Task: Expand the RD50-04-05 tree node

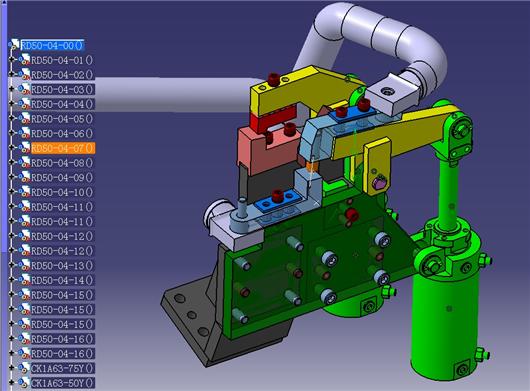Action: 12,118
